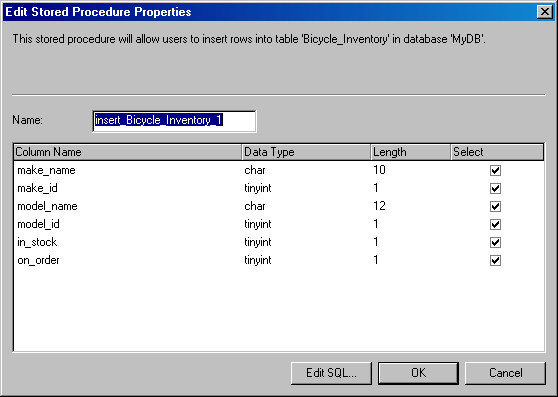
Task: Click the Length column header
Action: click(411, 152)
